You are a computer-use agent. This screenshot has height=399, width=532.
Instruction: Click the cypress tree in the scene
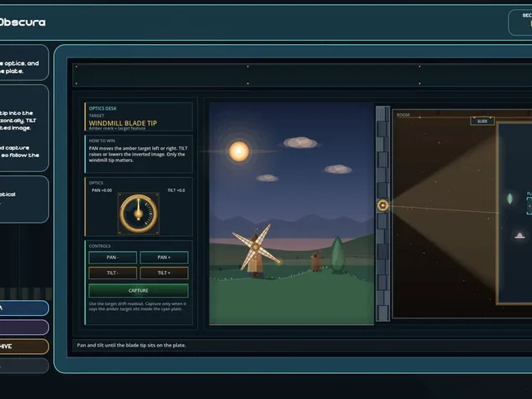click(x=337, y=255)
